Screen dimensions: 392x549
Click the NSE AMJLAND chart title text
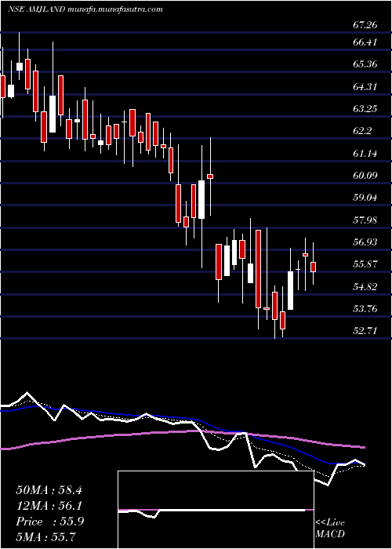tap(85, 9)
